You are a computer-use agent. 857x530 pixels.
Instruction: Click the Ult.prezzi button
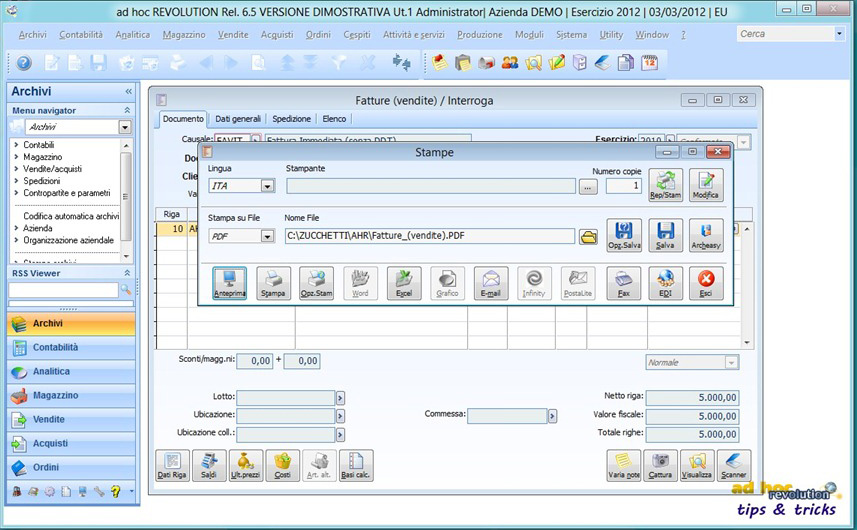point(245,466)
